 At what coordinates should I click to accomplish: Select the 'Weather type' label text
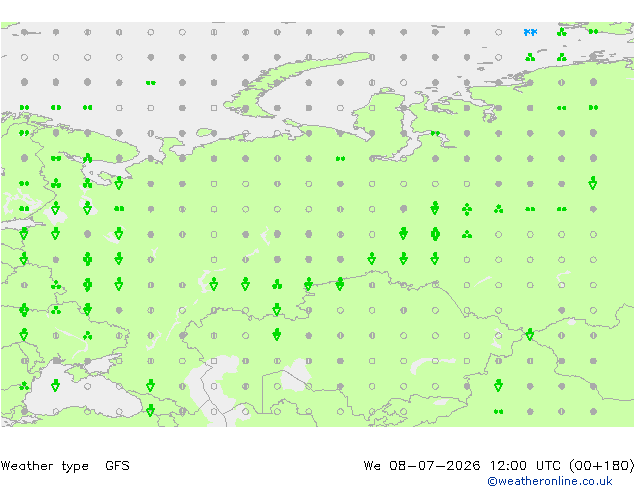click(45, 466)
